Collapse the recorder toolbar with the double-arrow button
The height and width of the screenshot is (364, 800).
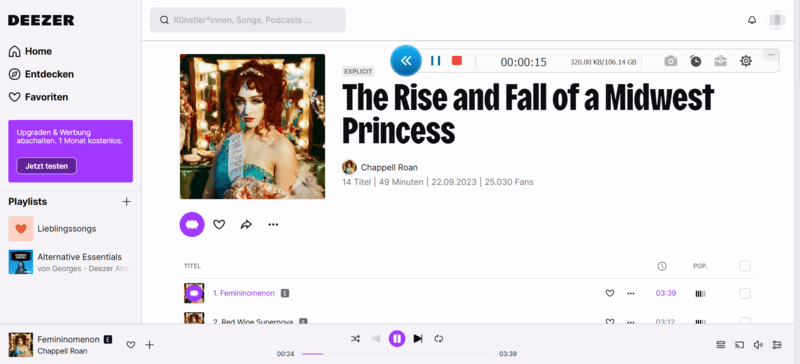click(x=406, y=61)
